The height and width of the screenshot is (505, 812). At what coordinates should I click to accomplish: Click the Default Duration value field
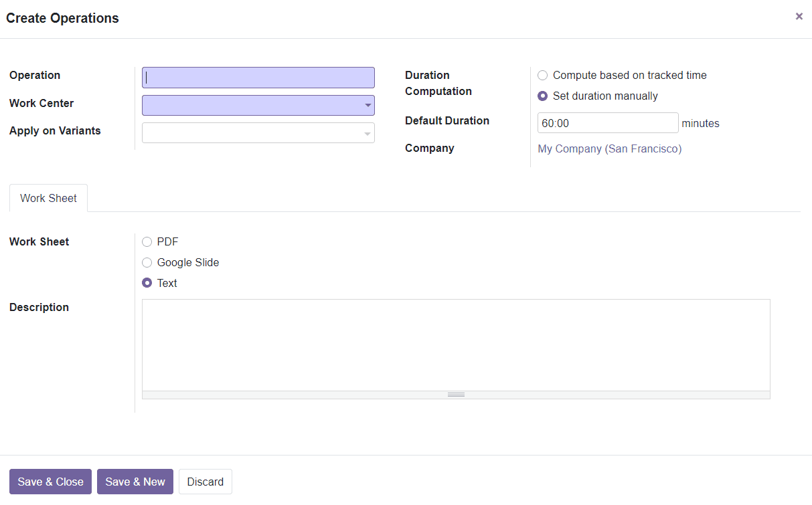pos(607,122)
